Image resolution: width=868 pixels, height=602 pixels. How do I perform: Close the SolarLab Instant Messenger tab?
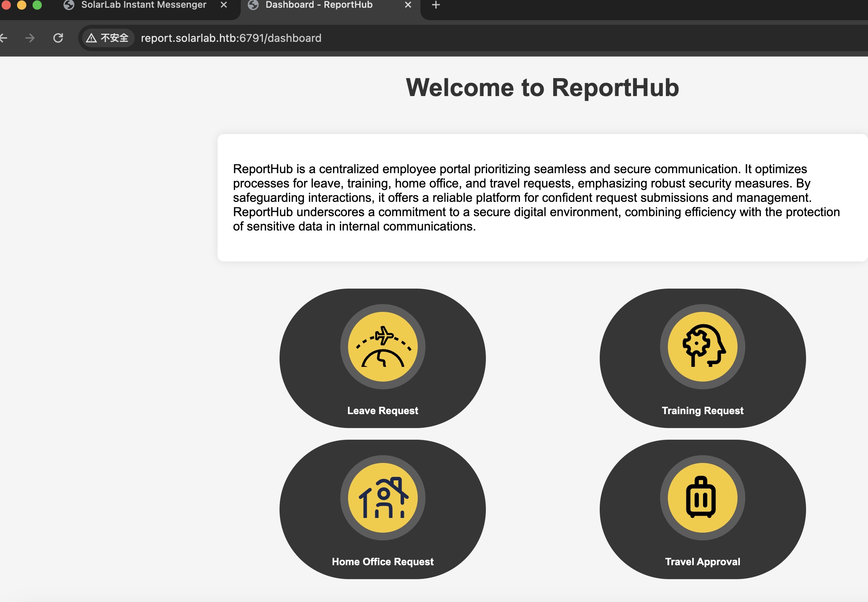224,5
